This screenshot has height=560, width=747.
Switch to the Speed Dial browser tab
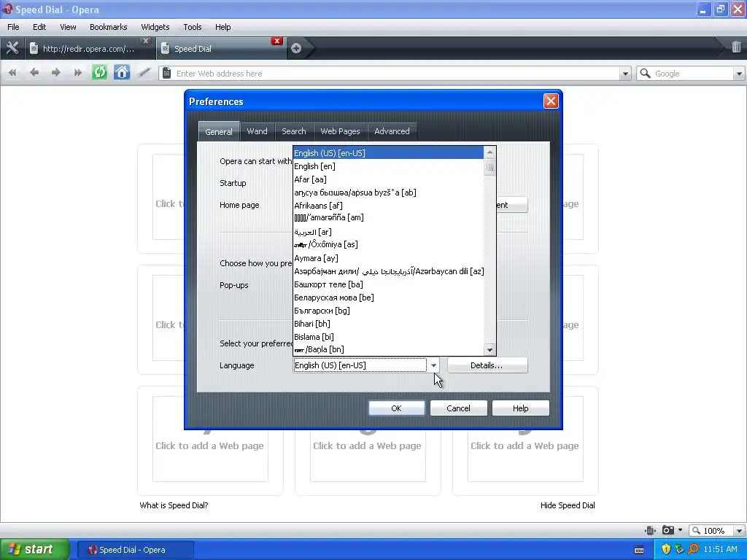(x=220, y=49)
